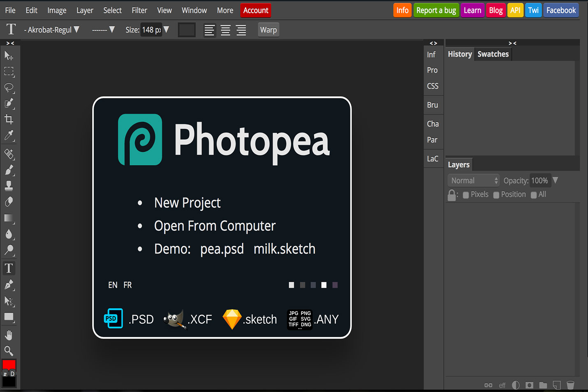
Task: Add adjustment layer half-circle icon
Action: (x=516, y=385)
